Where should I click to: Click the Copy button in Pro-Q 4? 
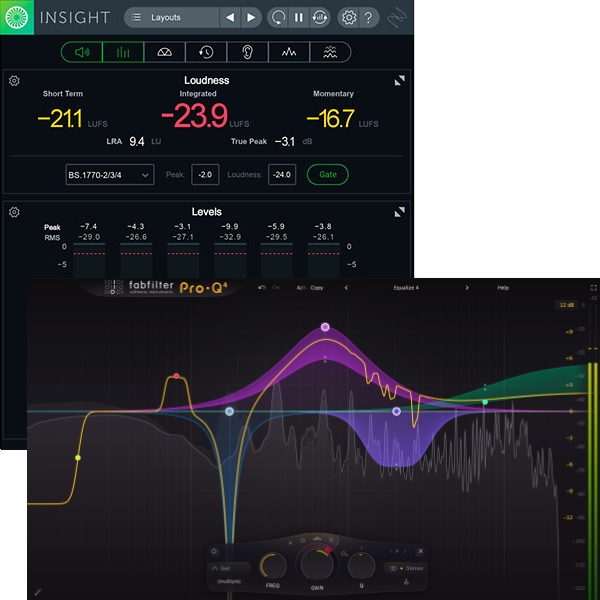(x=317, y=288)
